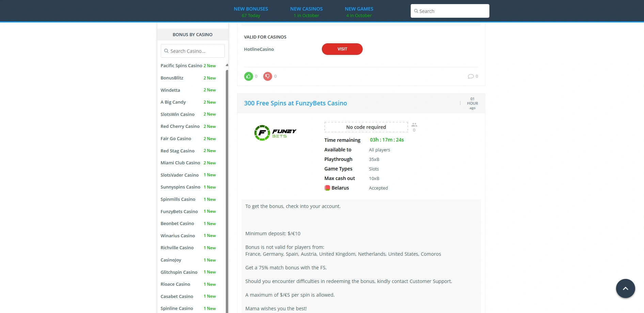This screenshot has height=313, width=644.
Task: Select Fair Go Casino in the list
Action: click(176, 138)
